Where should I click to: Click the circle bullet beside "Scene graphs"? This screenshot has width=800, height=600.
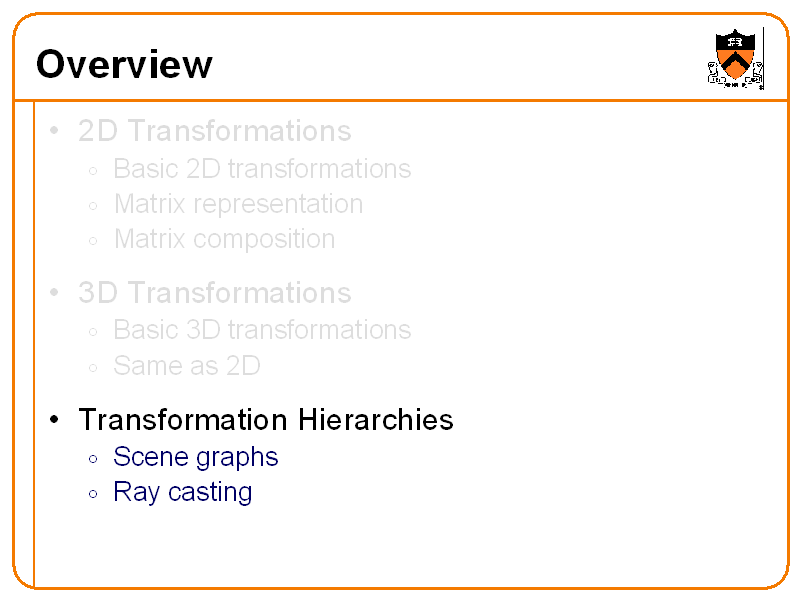coord(93,459)
